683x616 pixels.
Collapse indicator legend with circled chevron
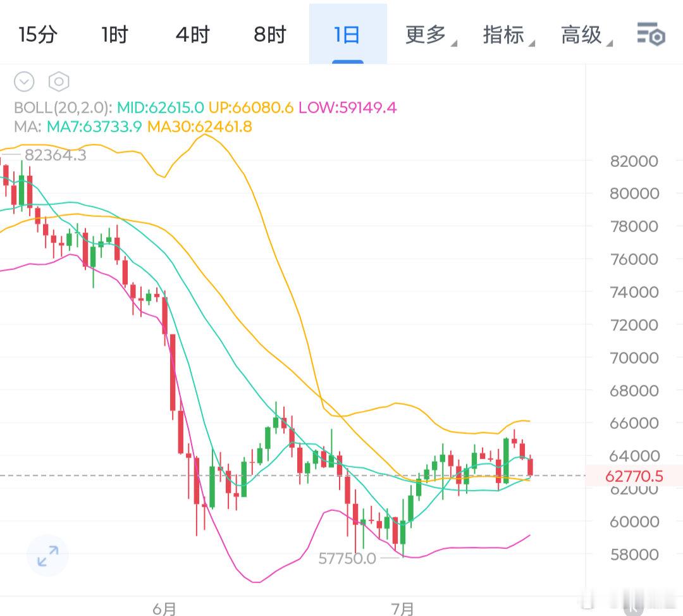pyautogui.click(x=24, y=82)
